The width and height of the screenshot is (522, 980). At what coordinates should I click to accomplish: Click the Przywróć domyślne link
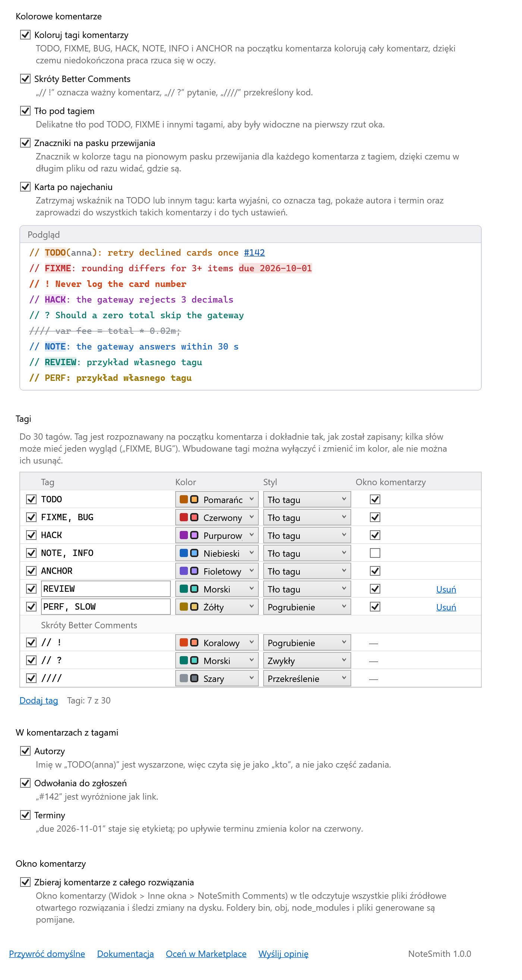(x=47, y=954)
